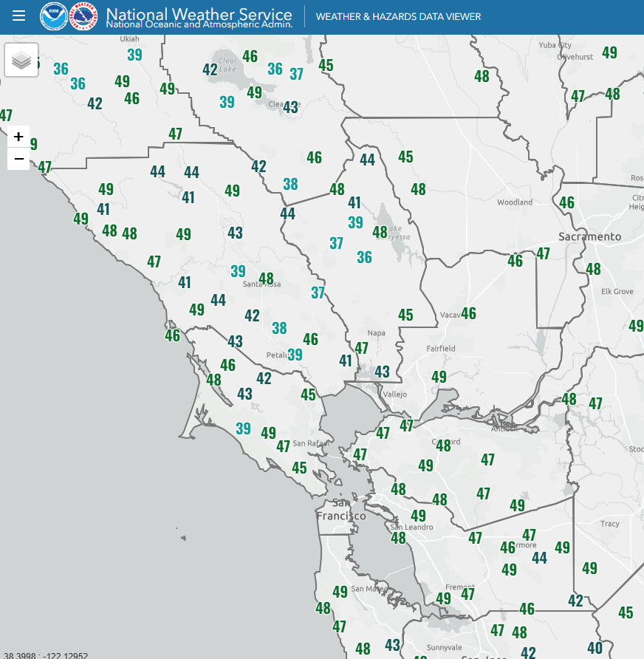Click the 48 reading at Santa Rosa
Viewport: 644px width, 659px height.
pyautogui.click(x=266, y=279)
